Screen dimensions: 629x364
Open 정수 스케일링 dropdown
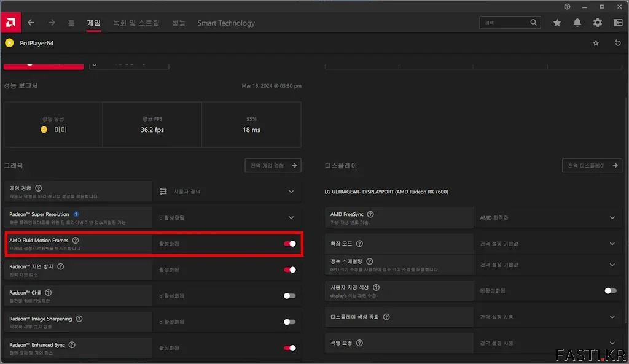(x=547, y=265)
